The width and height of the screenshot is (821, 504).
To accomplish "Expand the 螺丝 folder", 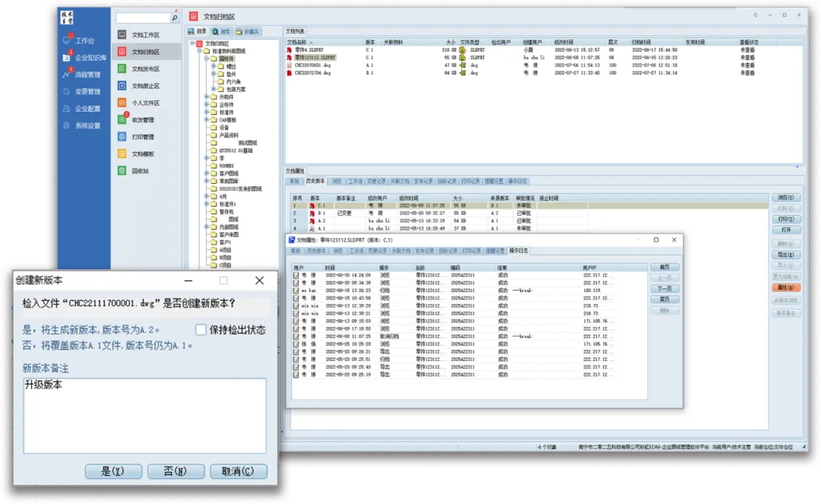I will pos(214,66).
